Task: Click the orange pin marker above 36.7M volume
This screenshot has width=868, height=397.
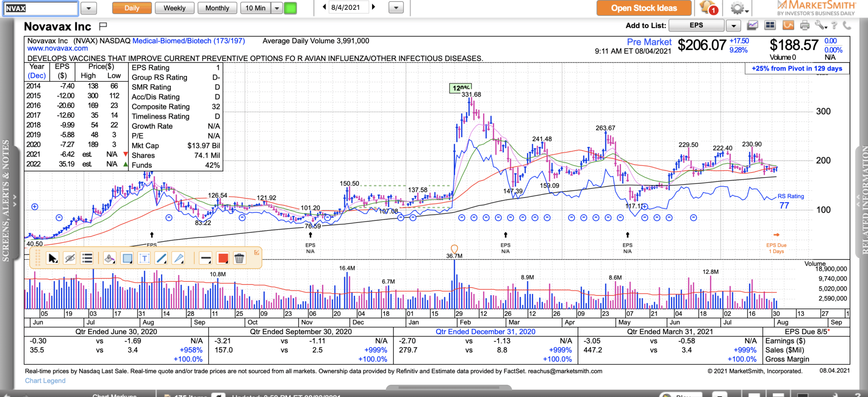Action: [x=454, y=248]
